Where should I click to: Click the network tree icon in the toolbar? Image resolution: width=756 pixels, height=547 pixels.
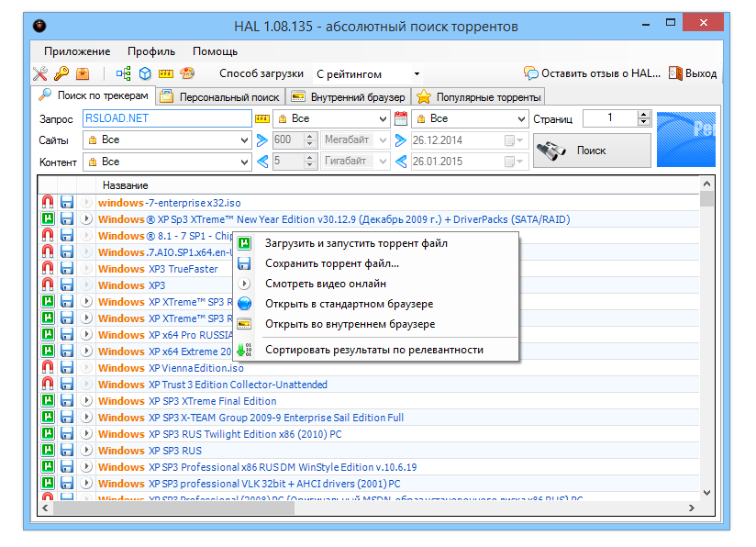point(124,74)
